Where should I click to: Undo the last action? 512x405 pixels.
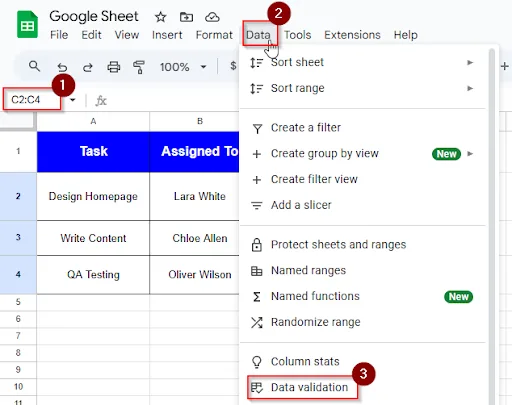point(62,67)
